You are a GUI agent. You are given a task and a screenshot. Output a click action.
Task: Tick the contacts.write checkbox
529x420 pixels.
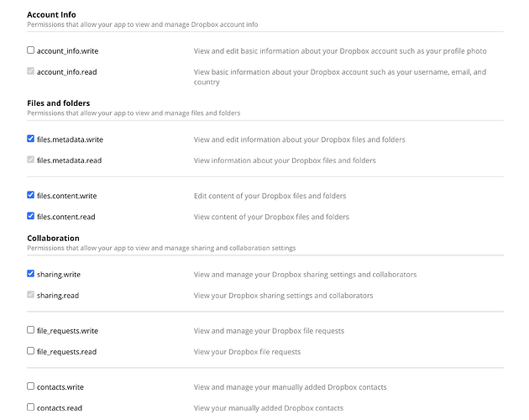(x=31, y=386)
